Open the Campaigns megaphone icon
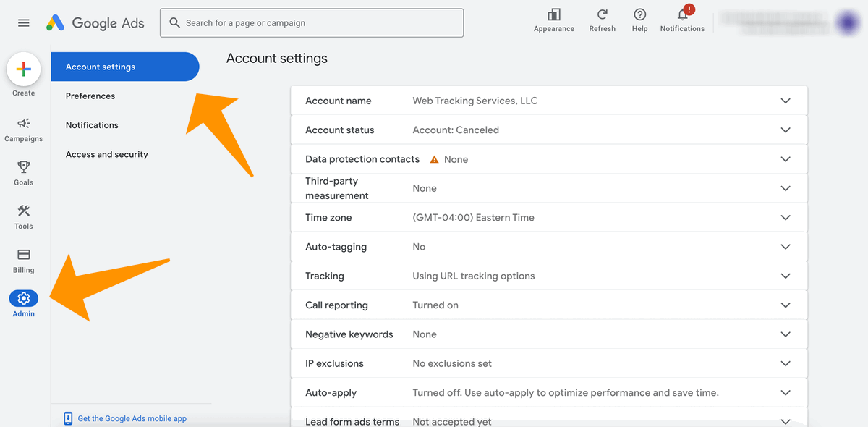 23,124
